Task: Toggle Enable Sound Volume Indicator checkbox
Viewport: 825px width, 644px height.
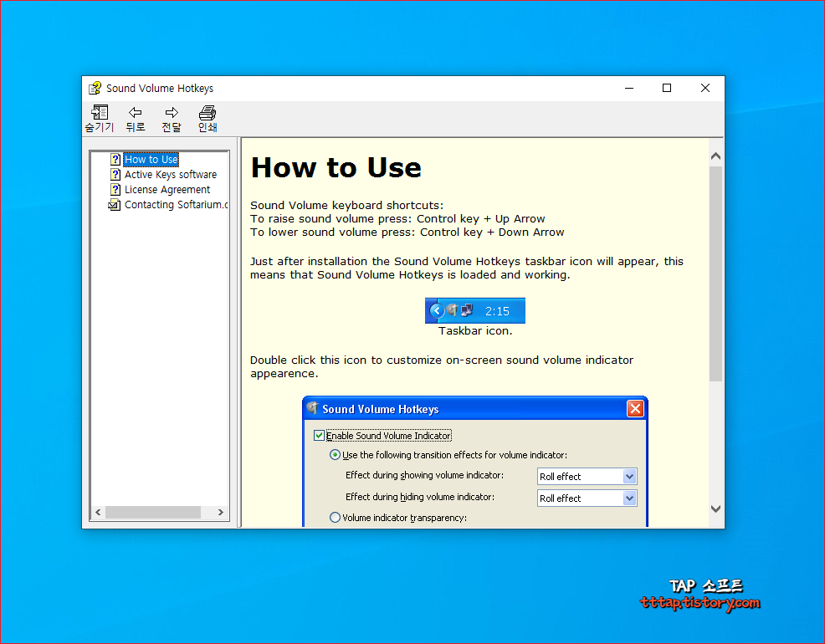Action: pos(319,435)
